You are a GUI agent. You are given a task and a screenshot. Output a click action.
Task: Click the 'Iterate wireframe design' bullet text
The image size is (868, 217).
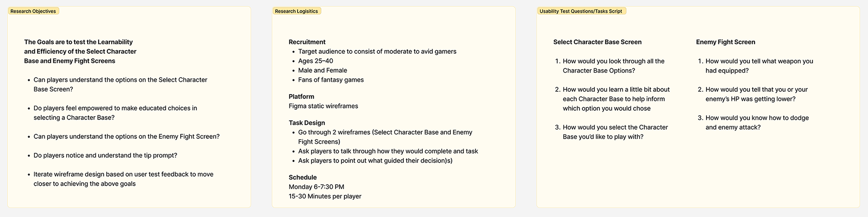[123, 179]
